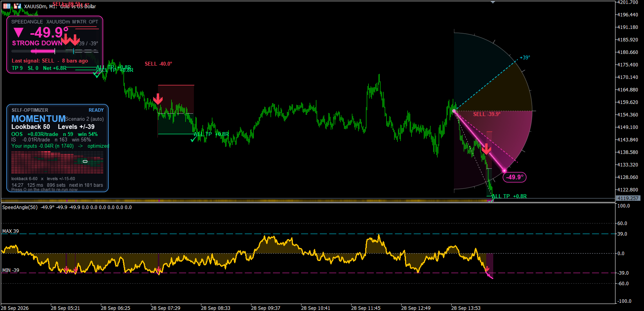Click the origin dot of the angle fan

tap(454, 111)
